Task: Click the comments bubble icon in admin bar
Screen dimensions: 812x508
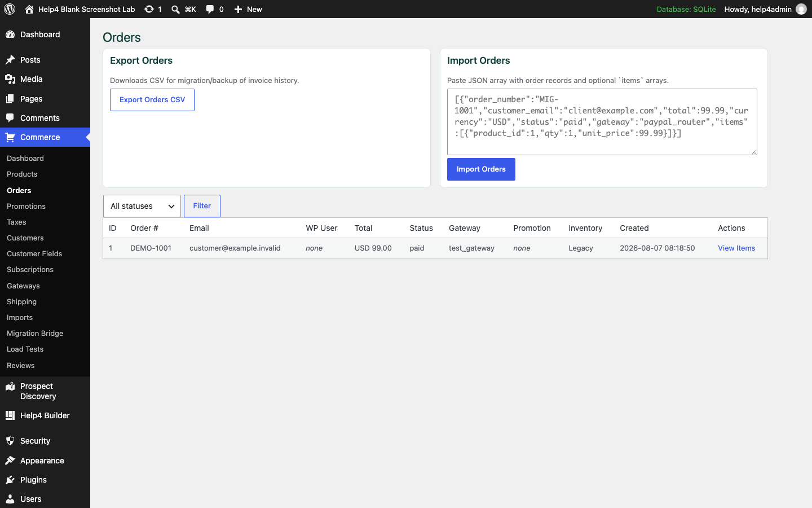Action: pos(210,9)
